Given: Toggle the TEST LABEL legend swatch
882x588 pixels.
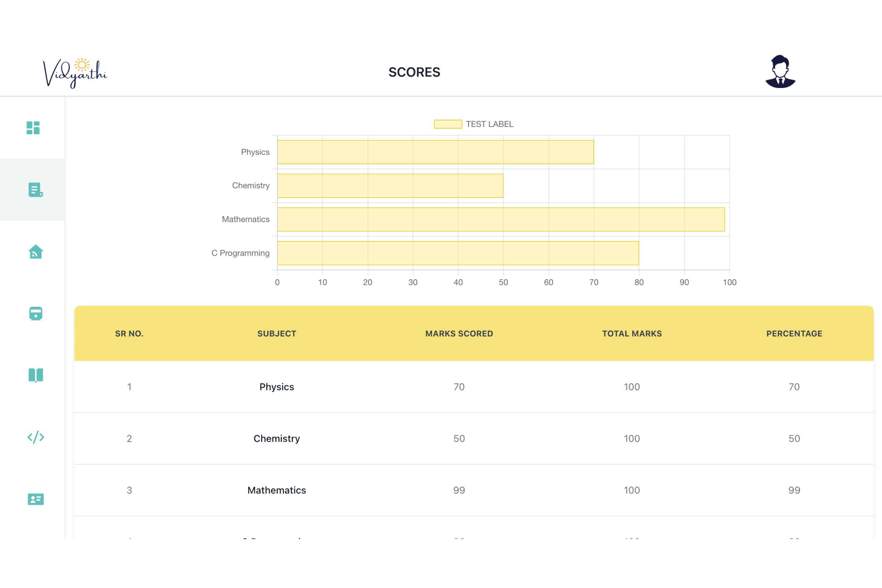Looking at the screenshot, I should click(x=448, y=124).
